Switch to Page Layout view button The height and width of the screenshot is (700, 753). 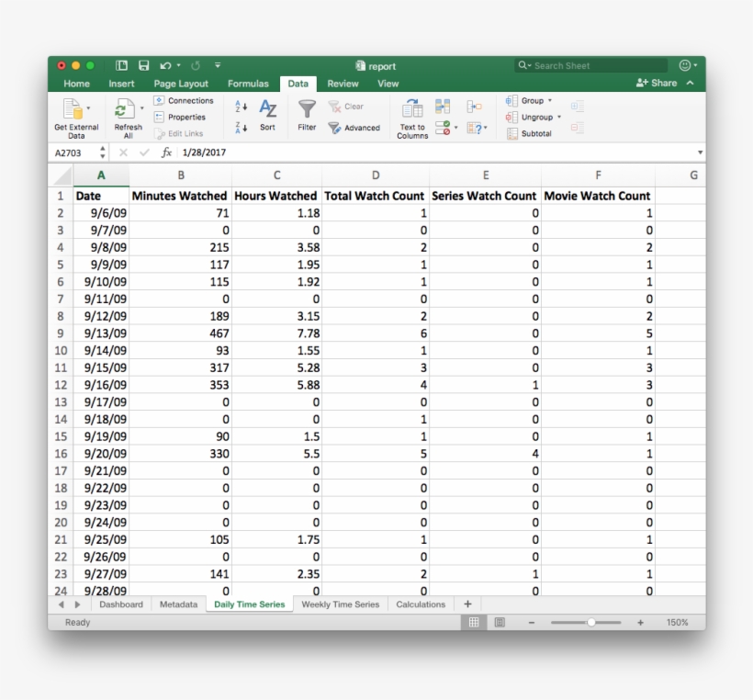pyautogui.click(x=500, y=622)
